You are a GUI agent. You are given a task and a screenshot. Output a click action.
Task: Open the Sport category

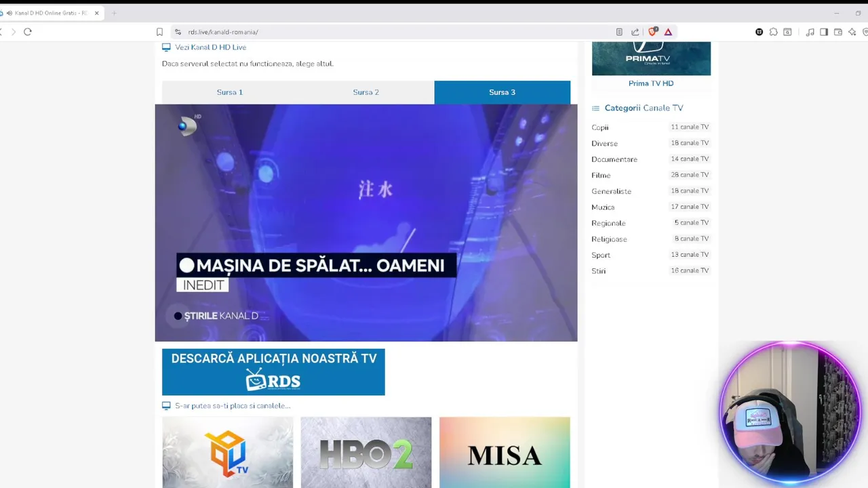(601, 255)
